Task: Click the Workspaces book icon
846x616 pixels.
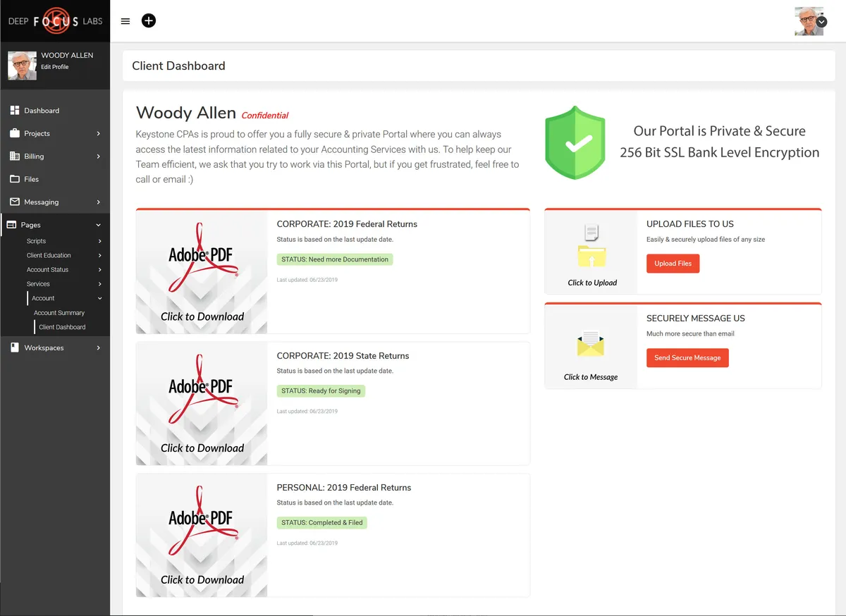Action: [14, 347]
